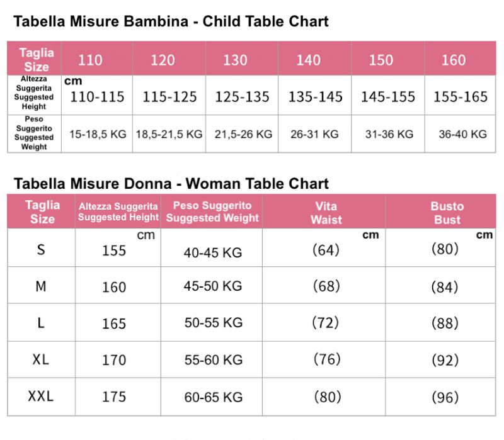
Task: Select the waist value (72) cell
Action: point(326,323)
